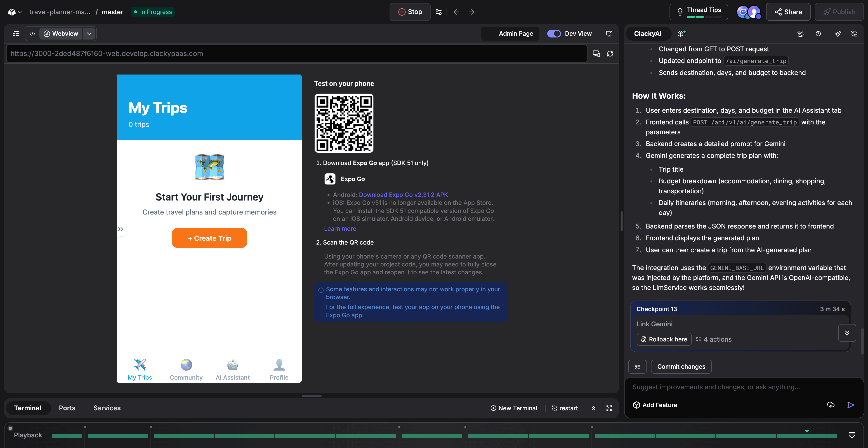Toggle the Dev View switch
This screenshot has width=868, height=448.
[x=554, y=33]
